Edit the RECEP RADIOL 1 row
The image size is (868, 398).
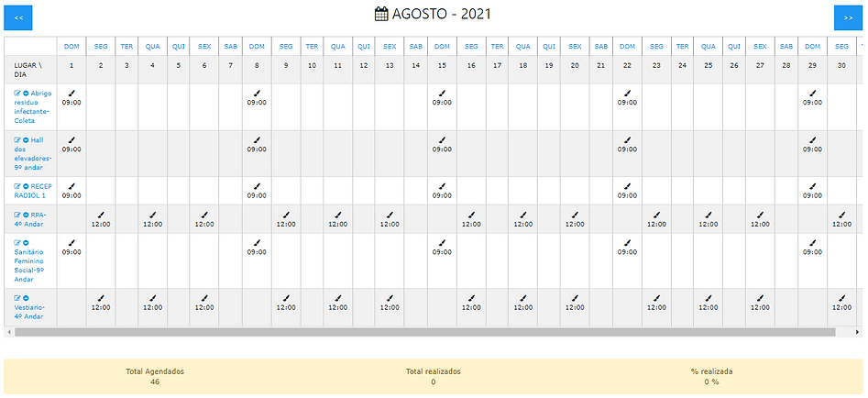point(17,186)
